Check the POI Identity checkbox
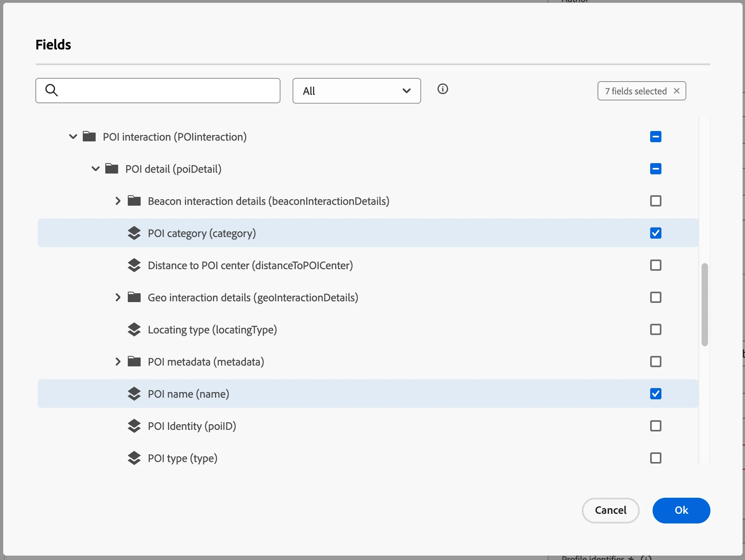This screenshot has height=560, width=745. coord(656,426)
